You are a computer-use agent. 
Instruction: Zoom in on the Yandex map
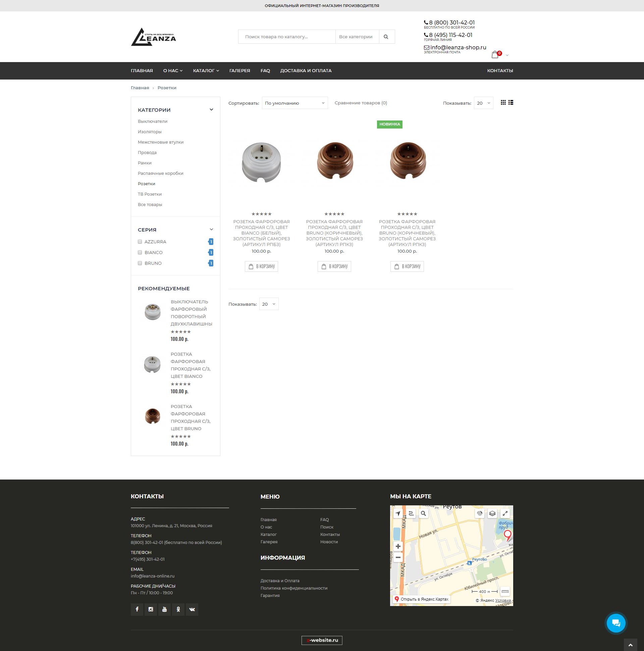398,546
